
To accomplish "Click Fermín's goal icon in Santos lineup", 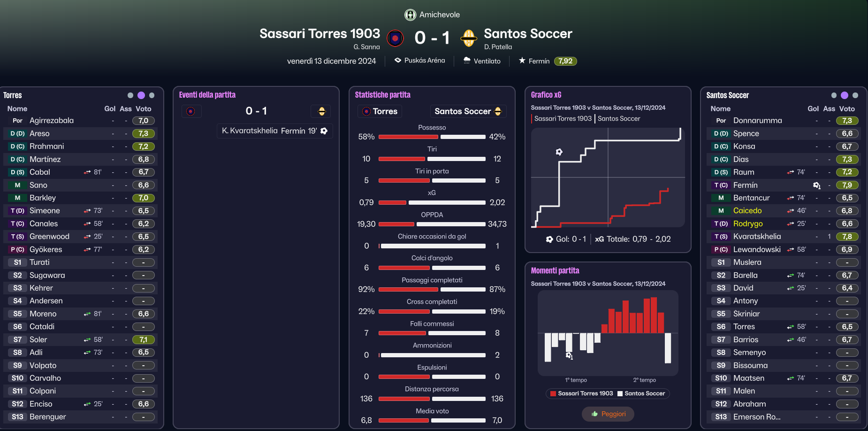I will point(817,185).
